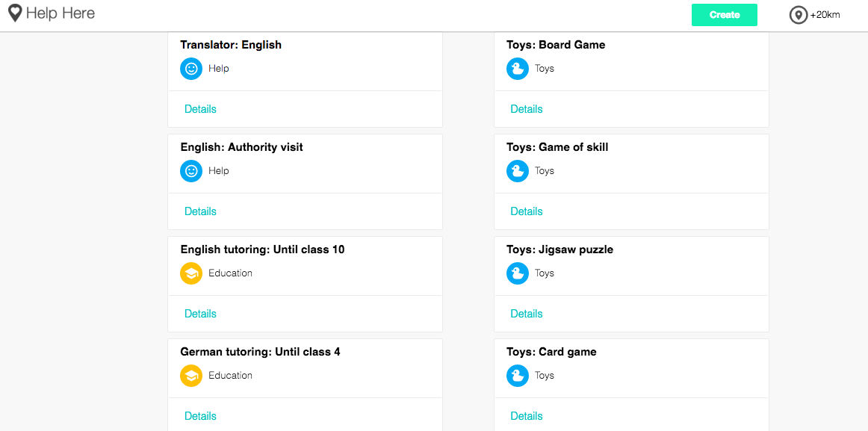Viewport: 868px width, 431px height.
Task: Open Details for Translator: English
Action: 200,109
